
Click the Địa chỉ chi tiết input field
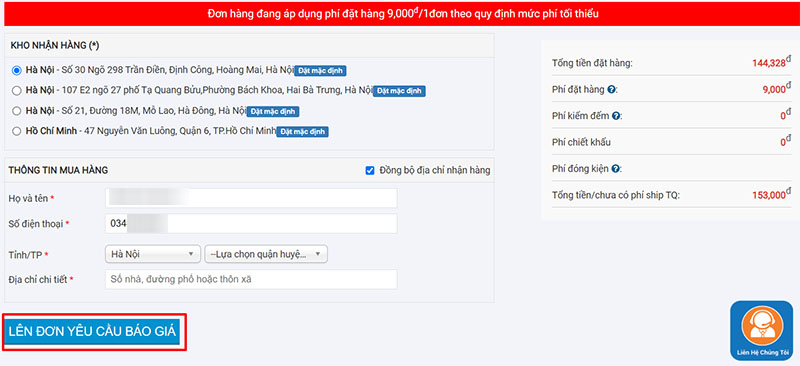[x=251, y=279]
